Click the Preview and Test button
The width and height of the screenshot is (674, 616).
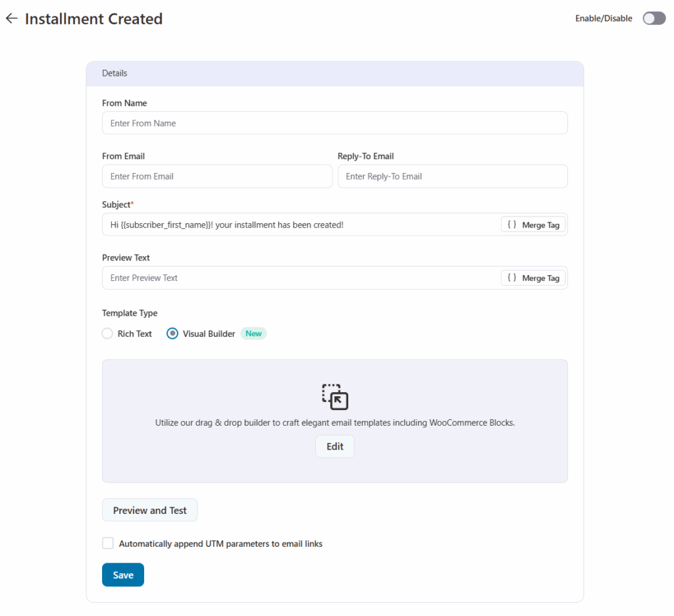tap(149, 510)
